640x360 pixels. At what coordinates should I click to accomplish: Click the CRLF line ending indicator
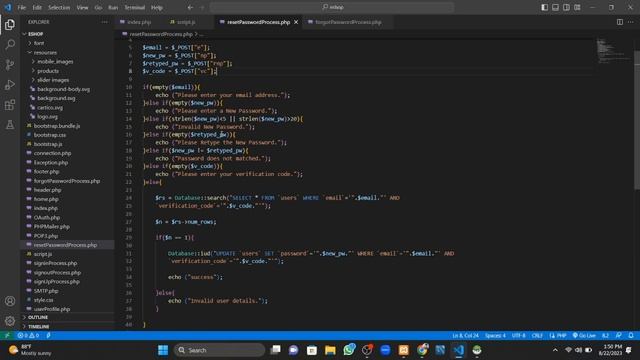(x=537, y=335)
